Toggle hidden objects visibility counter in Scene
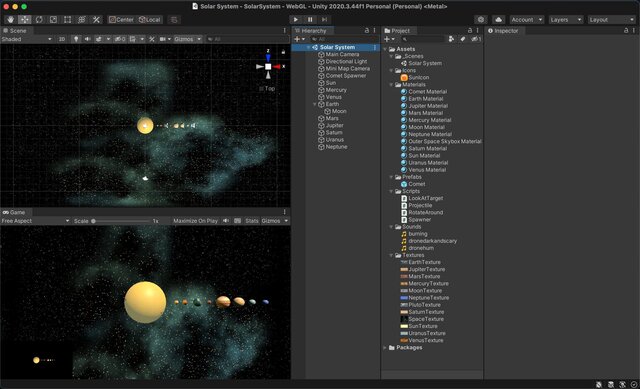640x389 pixels. [x=120, y=39]
